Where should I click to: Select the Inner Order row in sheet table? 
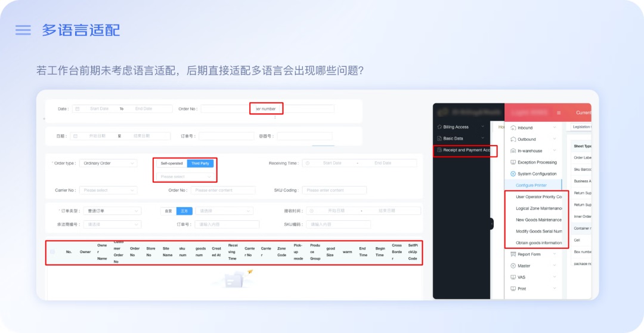pos(581,216)
